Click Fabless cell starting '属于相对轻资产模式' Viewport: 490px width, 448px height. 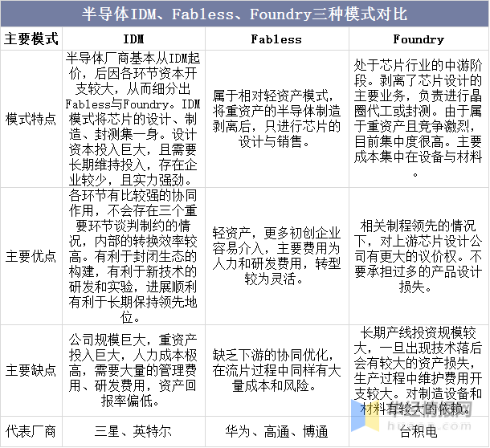pyautogui.click(x=276, y=119)
